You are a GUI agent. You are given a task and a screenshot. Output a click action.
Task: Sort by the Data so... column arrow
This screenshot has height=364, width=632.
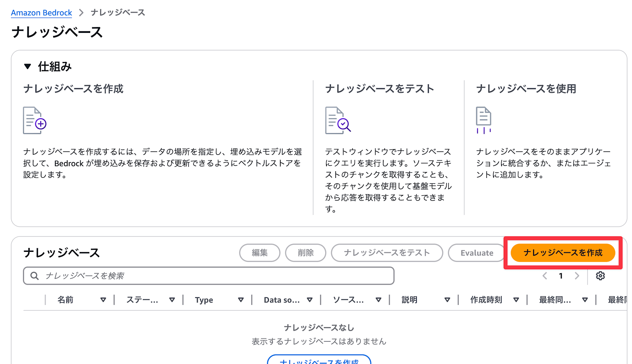tap(310, 300)
